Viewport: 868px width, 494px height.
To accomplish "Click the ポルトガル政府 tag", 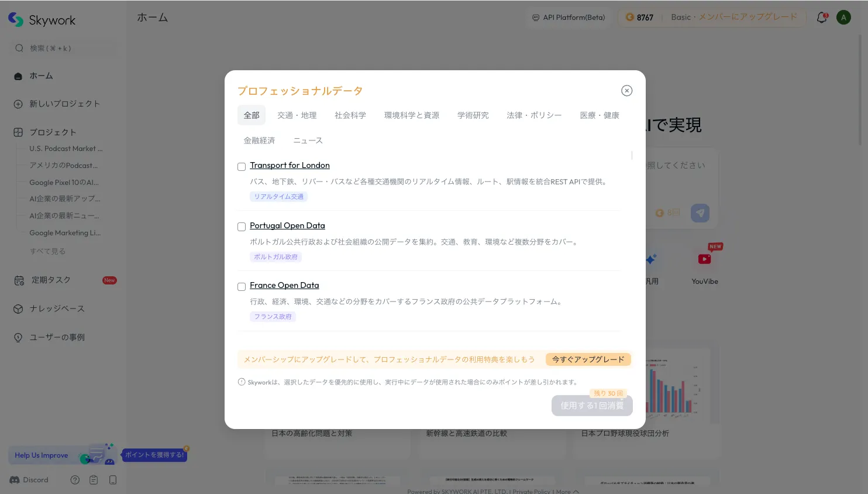I will point(275,257).
